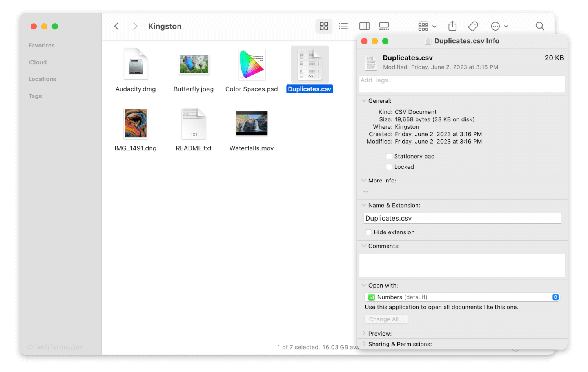
Task: Switch Finder to gallery view
Action: click(384, 26)
